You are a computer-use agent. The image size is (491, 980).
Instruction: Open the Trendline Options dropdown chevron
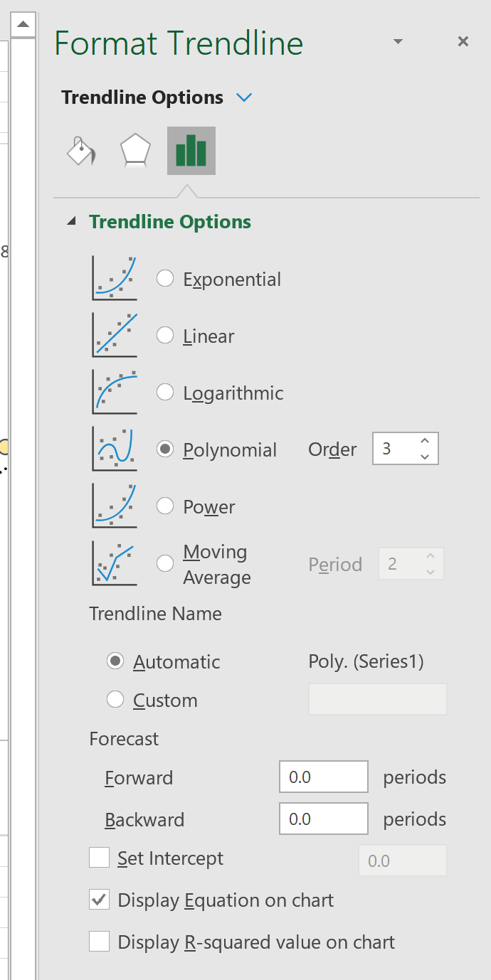point(244,97)
